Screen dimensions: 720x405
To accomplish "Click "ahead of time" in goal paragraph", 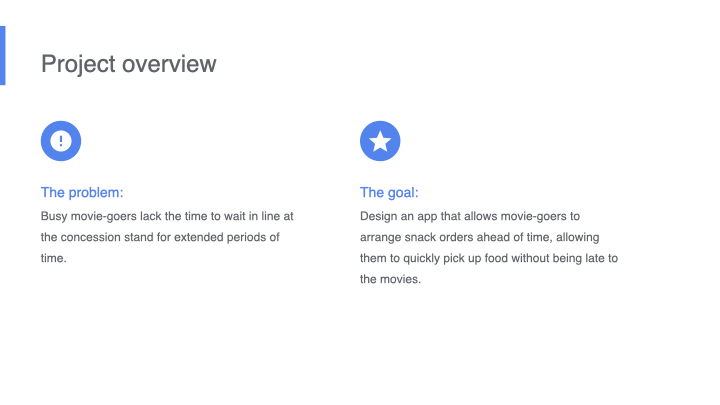I will (x=514, y=237).
